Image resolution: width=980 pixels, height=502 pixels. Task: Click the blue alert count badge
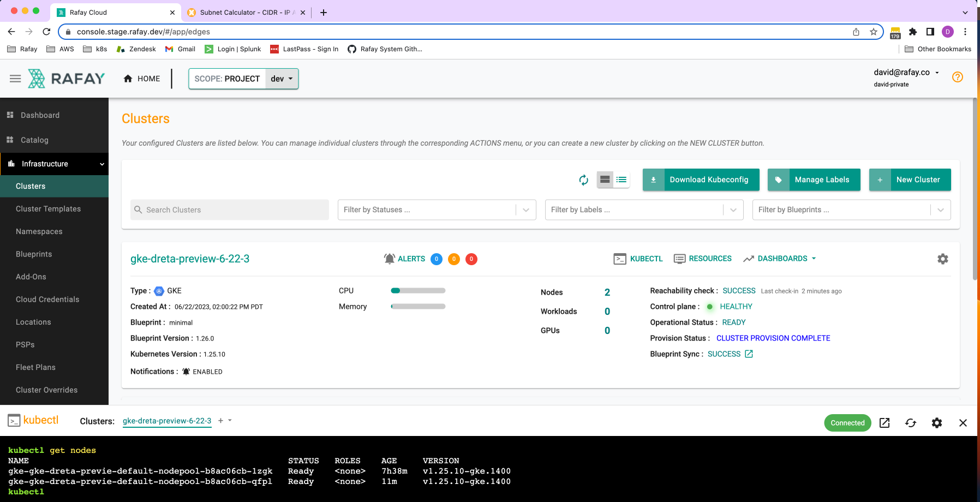[x=437, y=259]
